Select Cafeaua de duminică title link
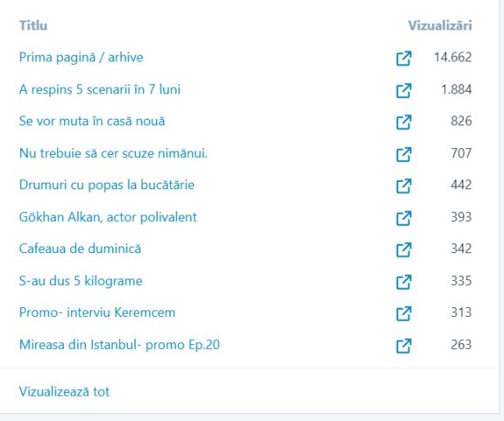This screenshot has width=504, height=421. (x=80, y=249)
